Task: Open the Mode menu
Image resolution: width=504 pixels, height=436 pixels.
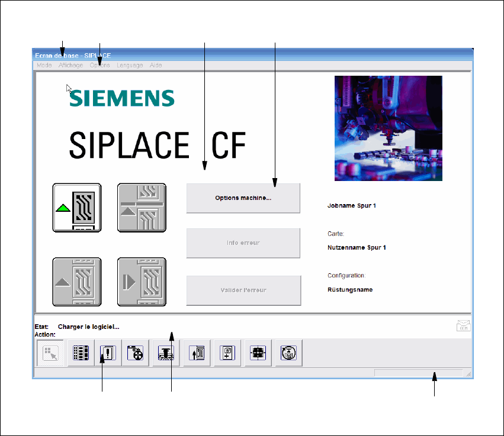Action: tap(44, 65)
